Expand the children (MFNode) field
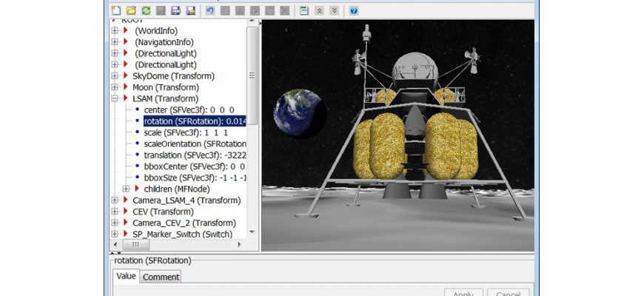Image resolution: width=644 pixels, height=296 pixels. coord(126,189)
